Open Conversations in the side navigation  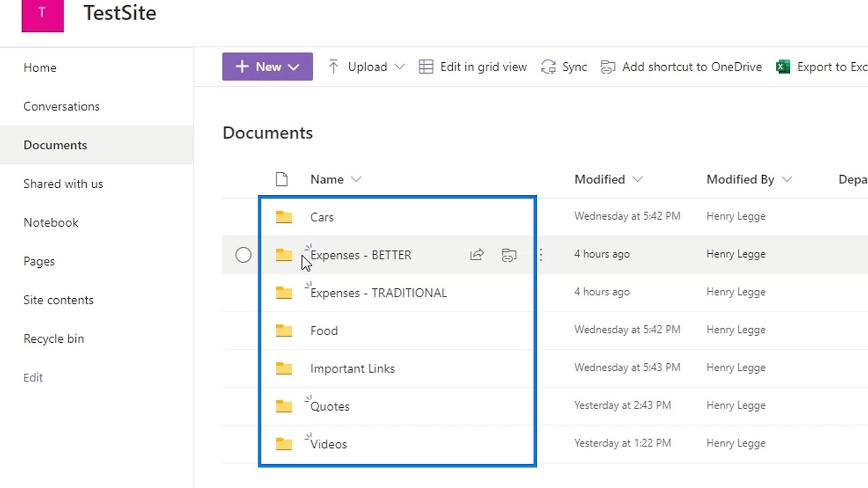coord(62,106)
